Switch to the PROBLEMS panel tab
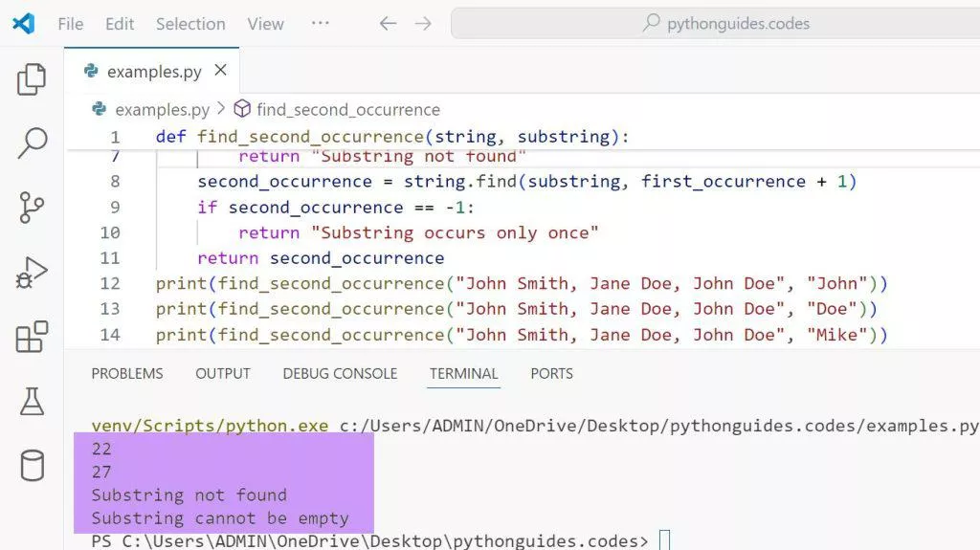Viewport: 980px width, 550px height. [x=127, y=374]
